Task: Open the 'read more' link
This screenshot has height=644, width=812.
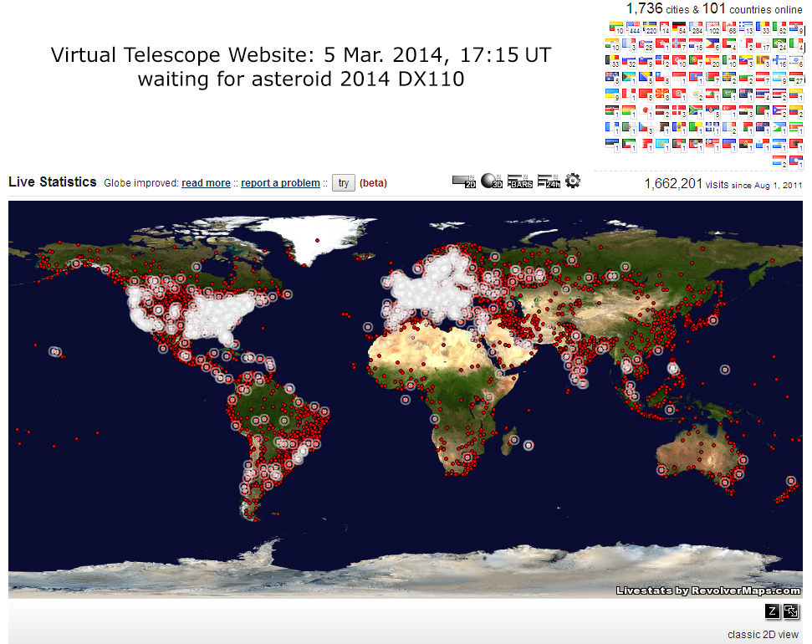Action: click(x=206, y=183)
